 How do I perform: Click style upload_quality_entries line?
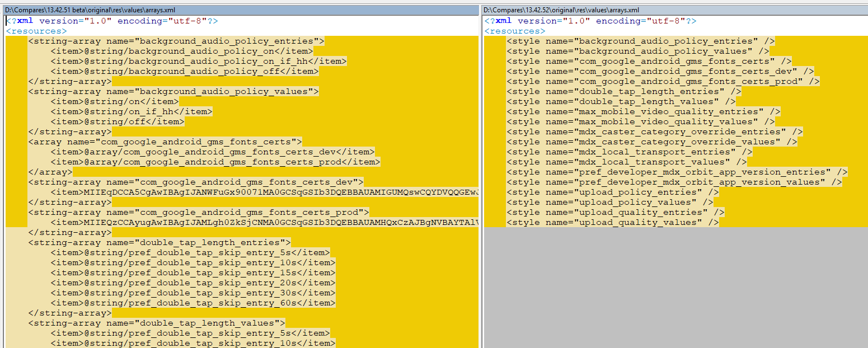point(616,212)
